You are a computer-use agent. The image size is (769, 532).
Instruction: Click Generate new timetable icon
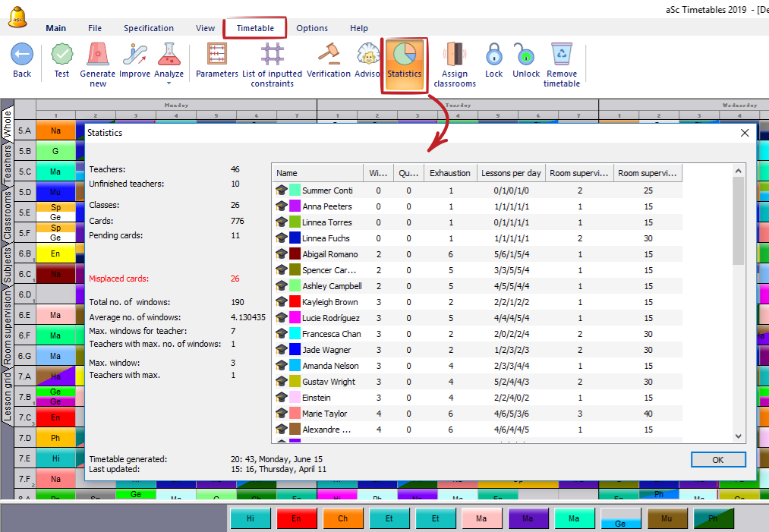pyautogui.click(x=98, y=55)
